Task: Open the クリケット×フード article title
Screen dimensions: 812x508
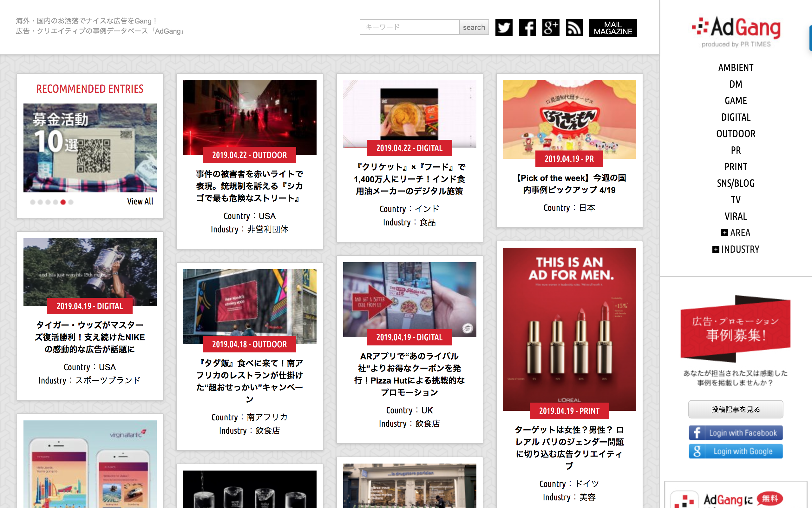Action: tap(409, 179)
